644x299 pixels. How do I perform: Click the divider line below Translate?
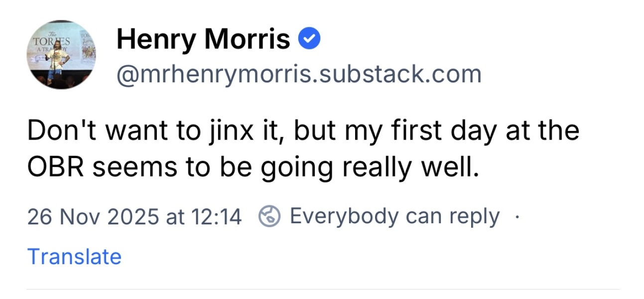pyautogui.click(x=323, y=289)
